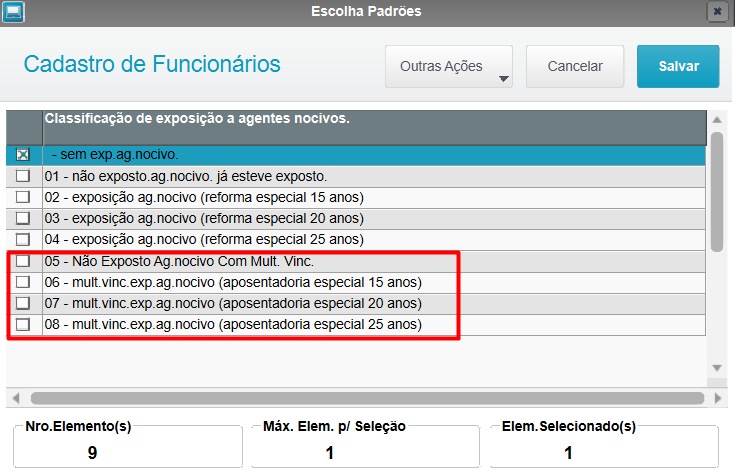Select '07 - mult.vinc.exp.ag.nocivo (aposentadoria especial 20 anos)'
The image size is (735, 472).
(233, 303)
